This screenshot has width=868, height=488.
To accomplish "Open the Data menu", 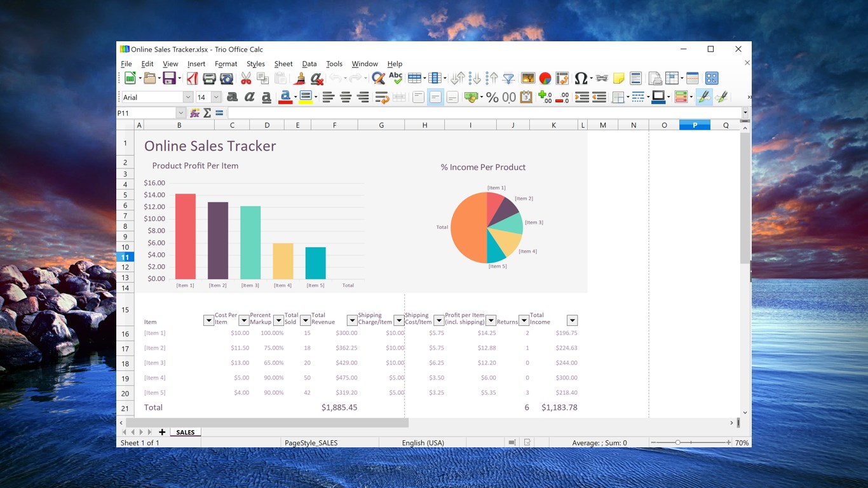I will click(x=309, y=64).
